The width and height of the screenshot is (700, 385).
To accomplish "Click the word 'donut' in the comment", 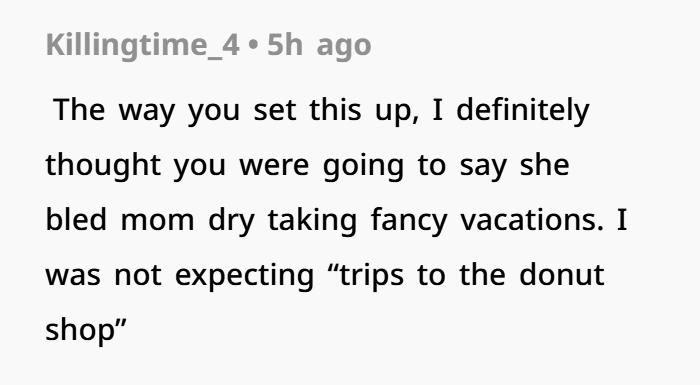I will (x=562, y=274).
